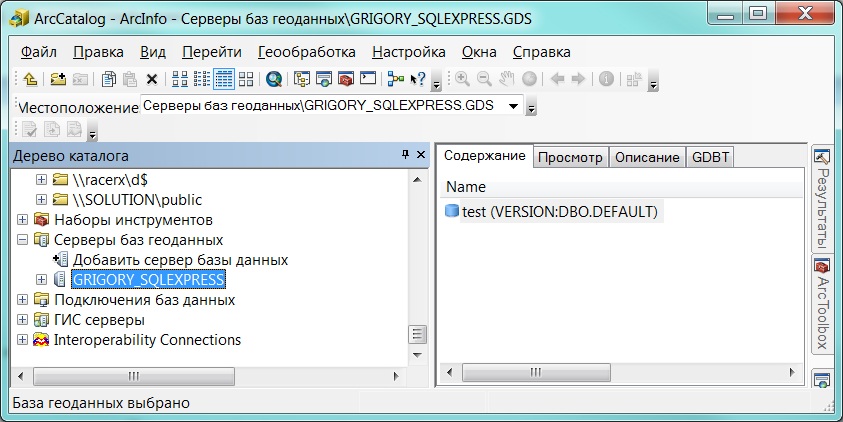Click the Up One Level toolbar icon
843x422 pixels.
pyautogui.click(x=31, y=80)
